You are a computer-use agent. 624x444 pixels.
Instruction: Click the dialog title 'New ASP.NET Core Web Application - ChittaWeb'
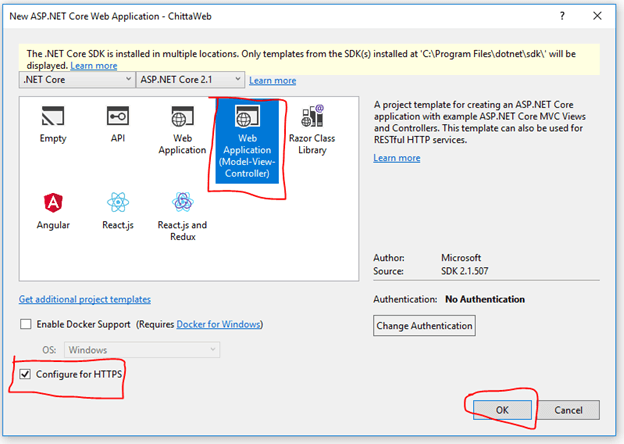[x=110, y=16]
